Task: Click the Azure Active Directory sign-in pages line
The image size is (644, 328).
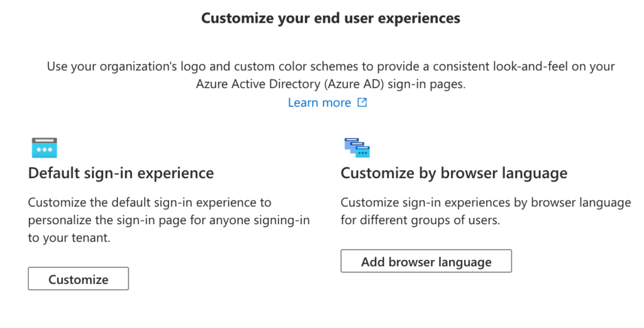Action: 331,84
